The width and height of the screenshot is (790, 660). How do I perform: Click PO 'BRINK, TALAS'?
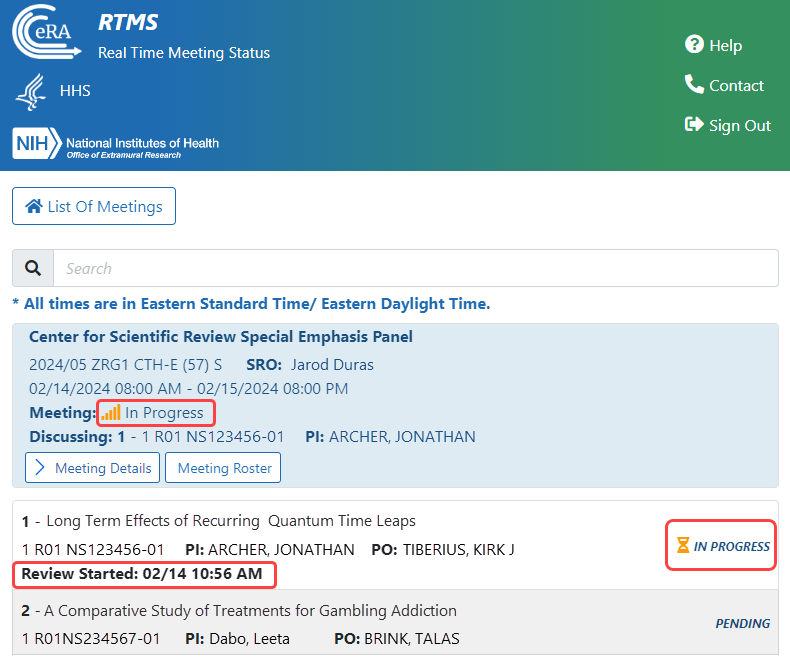pos(412,639)
